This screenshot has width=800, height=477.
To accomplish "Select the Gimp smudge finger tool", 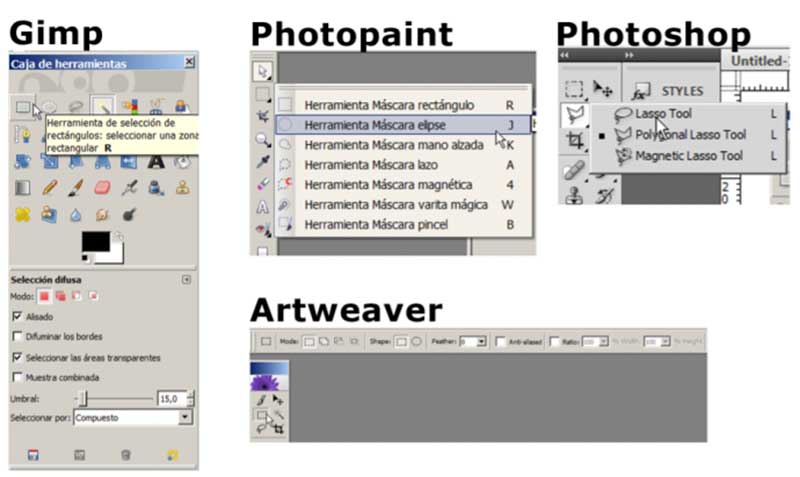I will click(103, 215).
